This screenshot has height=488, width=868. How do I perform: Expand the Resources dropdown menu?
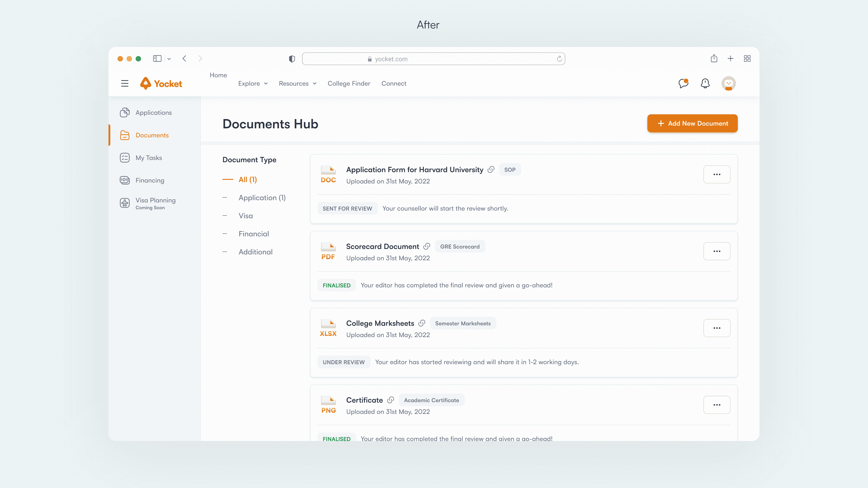pos(297,84)
